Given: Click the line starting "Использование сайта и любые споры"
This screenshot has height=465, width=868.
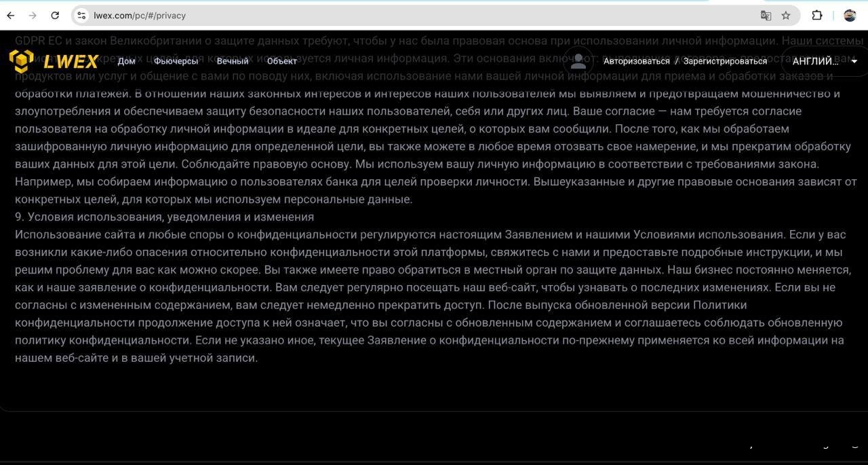Looking at the screenshot, I should pos(431,234).
